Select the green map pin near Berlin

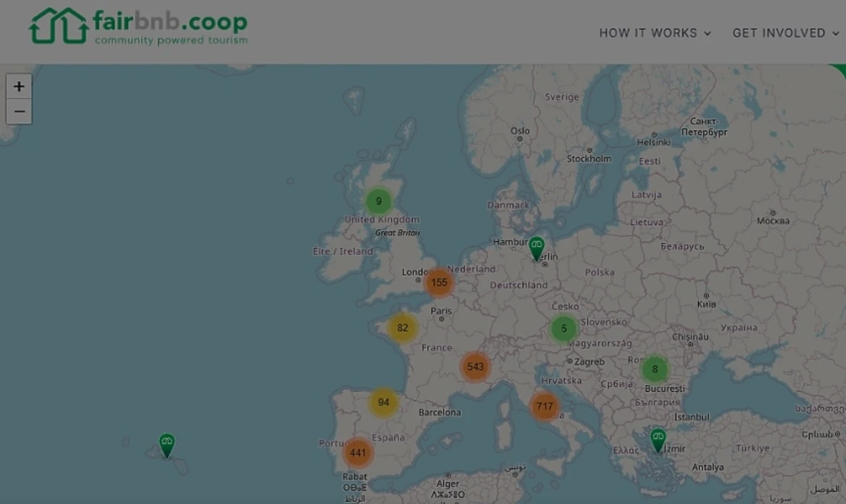537,248
